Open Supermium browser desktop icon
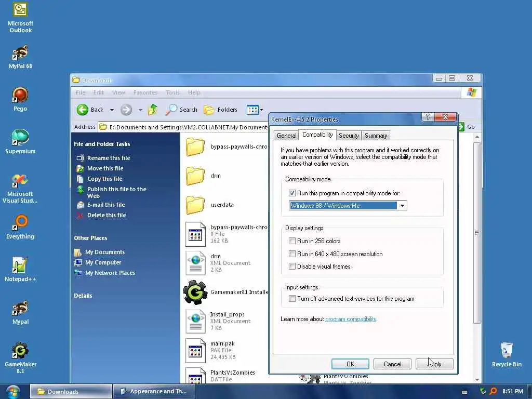This screenshot has height=399, width=532. click(20, 141)
